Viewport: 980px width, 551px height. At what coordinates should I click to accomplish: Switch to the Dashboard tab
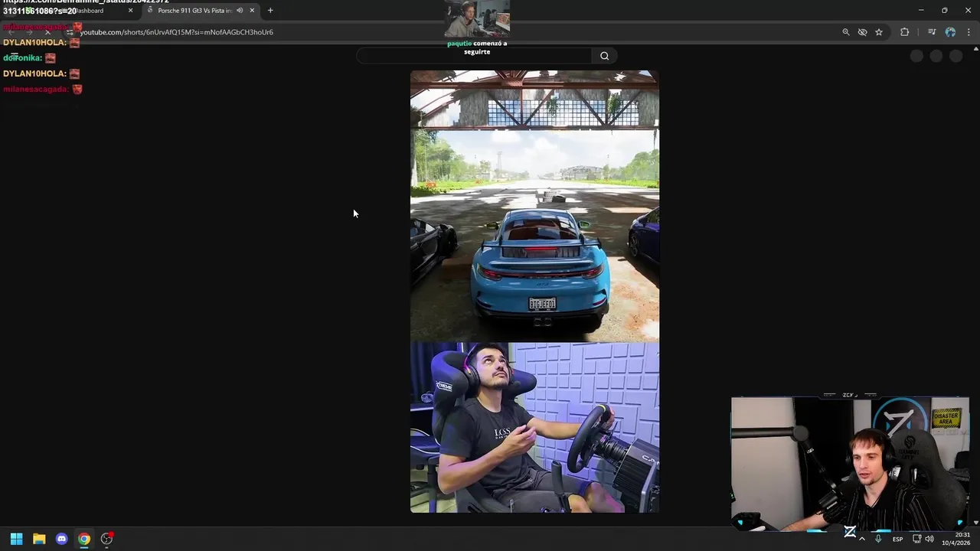click(90, 11)
